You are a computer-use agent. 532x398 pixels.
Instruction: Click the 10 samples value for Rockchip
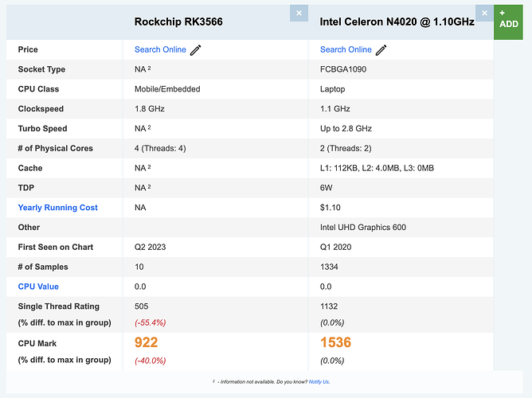click(x=139, y=267)
